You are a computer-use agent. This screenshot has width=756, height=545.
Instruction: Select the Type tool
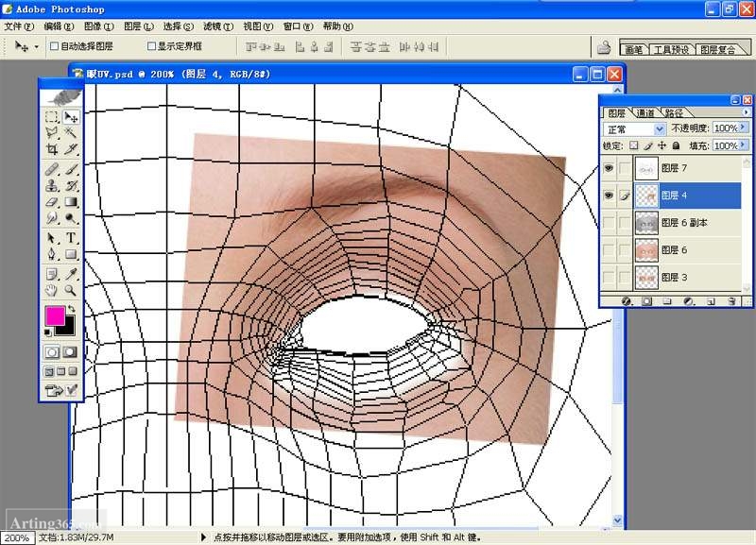pyautogui.click(x=71, y=238)
